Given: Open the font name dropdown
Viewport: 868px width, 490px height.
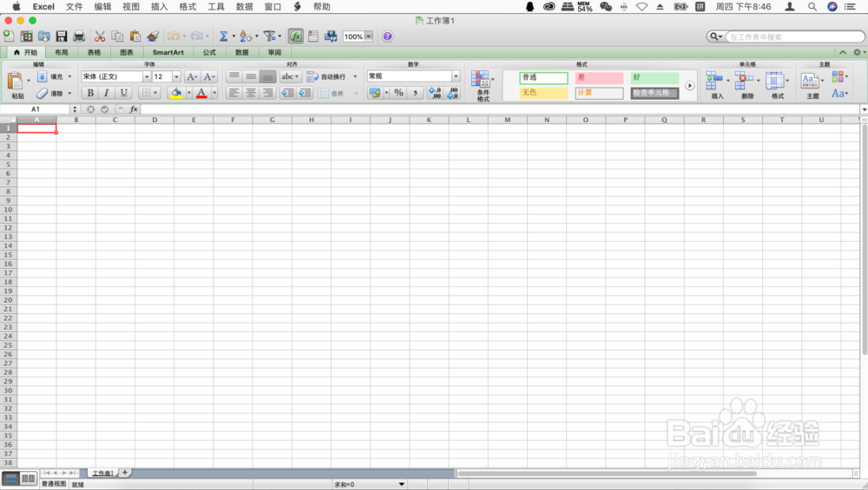Looking at the screenshot, I should 147,76.
